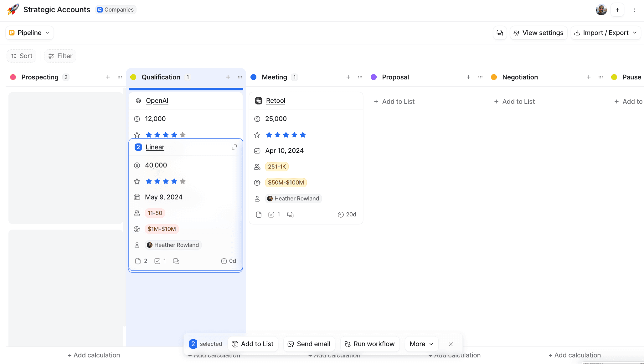Click the 25,000 value on Retool card

(276, 119)
